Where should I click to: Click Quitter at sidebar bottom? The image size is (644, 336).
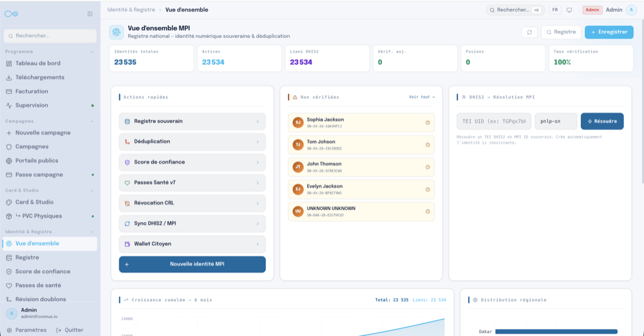click(70, 330)
